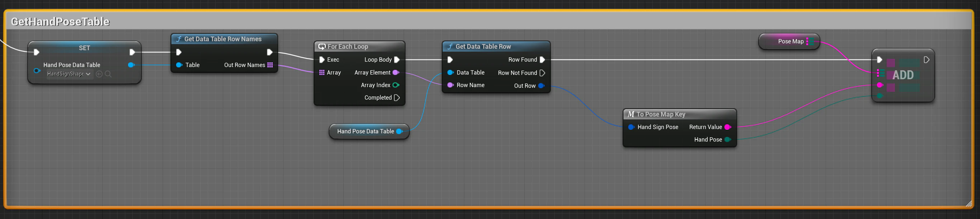Image resolution: width=980 pixels, height=219 pixels.
Task: Click Get Data Table Row input exec pin
Action: (x=450, y=60)
